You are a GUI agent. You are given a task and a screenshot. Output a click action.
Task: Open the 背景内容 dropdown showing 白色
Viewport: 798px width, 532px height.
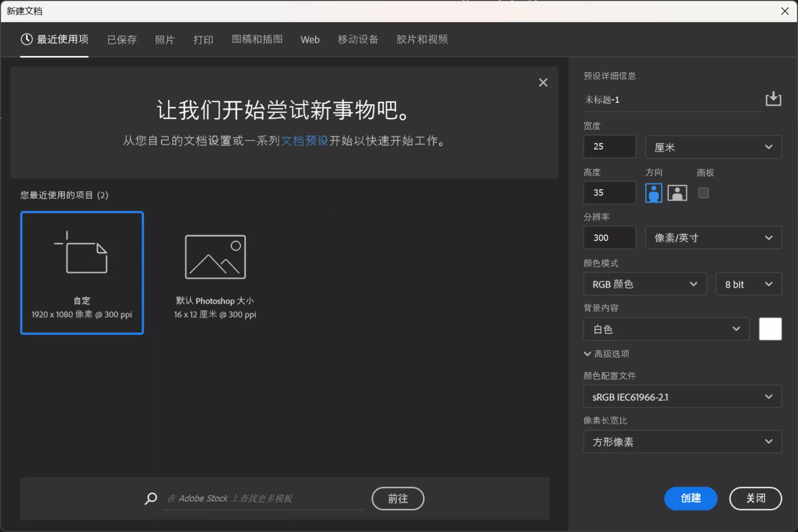[666, 329]
